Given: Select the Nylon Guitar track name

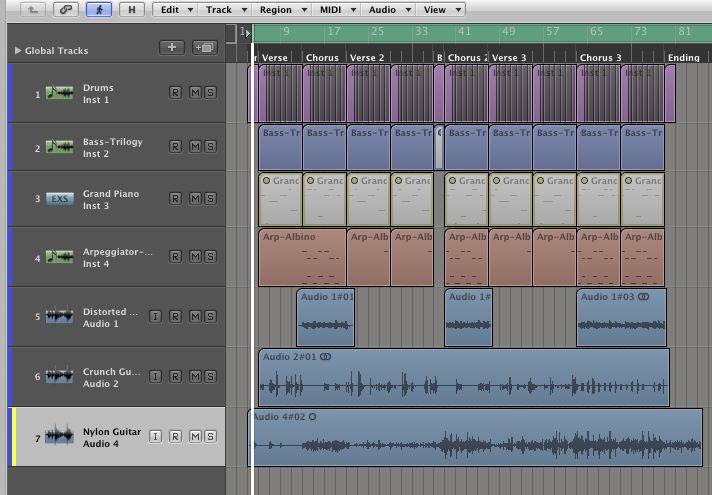Looking at the screenshot, I should click(112, 431).
